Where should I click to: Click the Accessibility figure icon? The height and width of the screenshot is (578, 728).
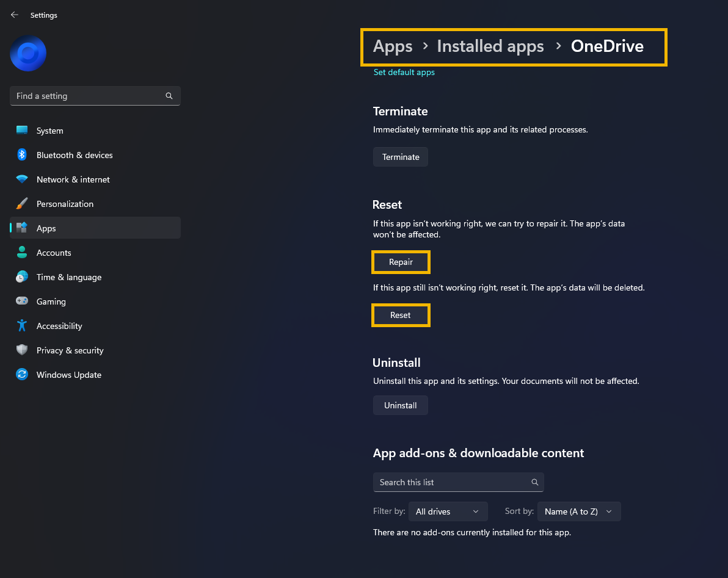[x=22, y=326]
